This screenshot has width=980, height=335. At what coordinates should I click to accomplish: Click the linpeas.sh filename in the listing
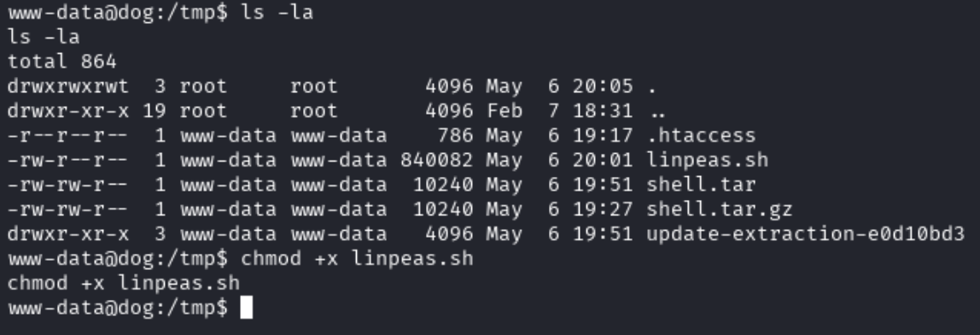pyautogui.click(x=707, y=160)
